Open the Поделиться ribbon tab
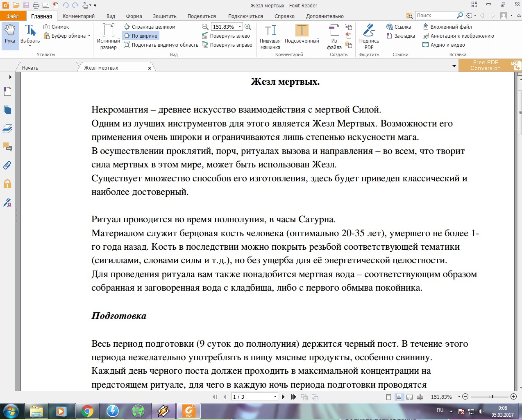522x420 pixels. coord(202,16)
